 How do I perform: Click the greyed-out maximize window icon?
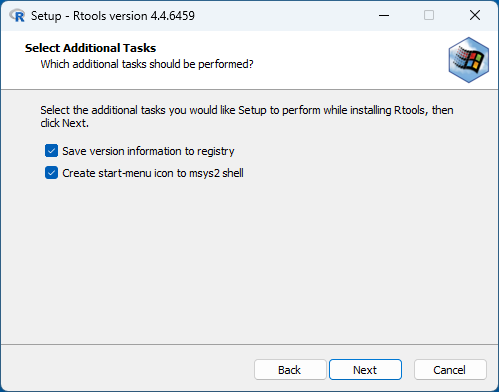click(429, 15)
